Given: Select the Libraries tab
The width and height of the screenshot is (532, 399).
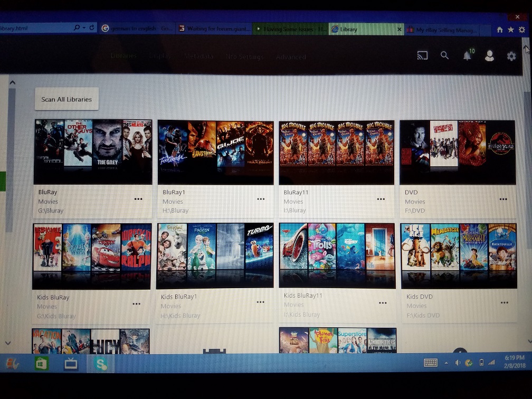Looking at the screenshot, I should click(123, 55).
